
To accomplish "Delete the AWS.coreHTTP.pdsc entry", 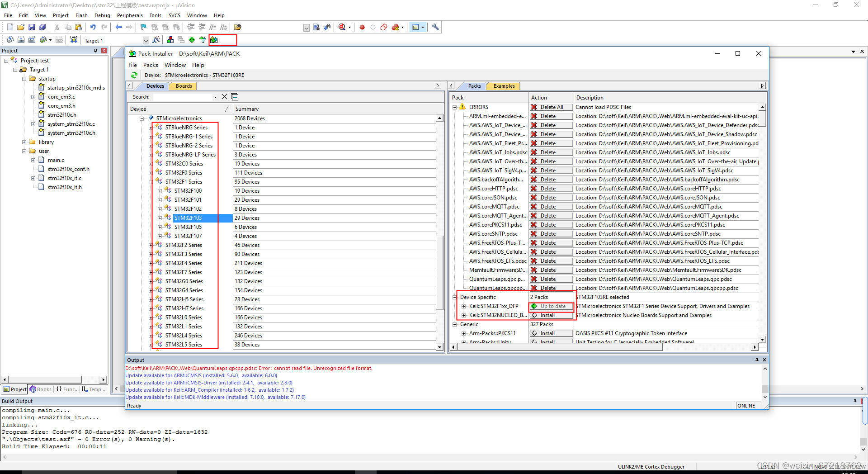I will click(551, 189).
